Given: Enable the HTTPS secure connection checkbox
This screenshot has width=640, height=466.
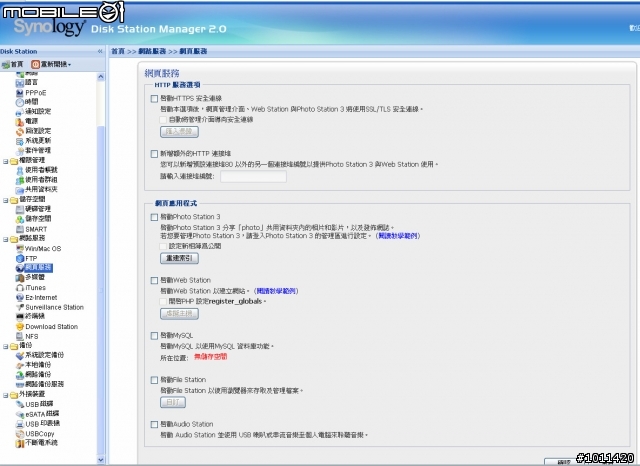Looking at the screenshot, I should [x=154, y=99].
